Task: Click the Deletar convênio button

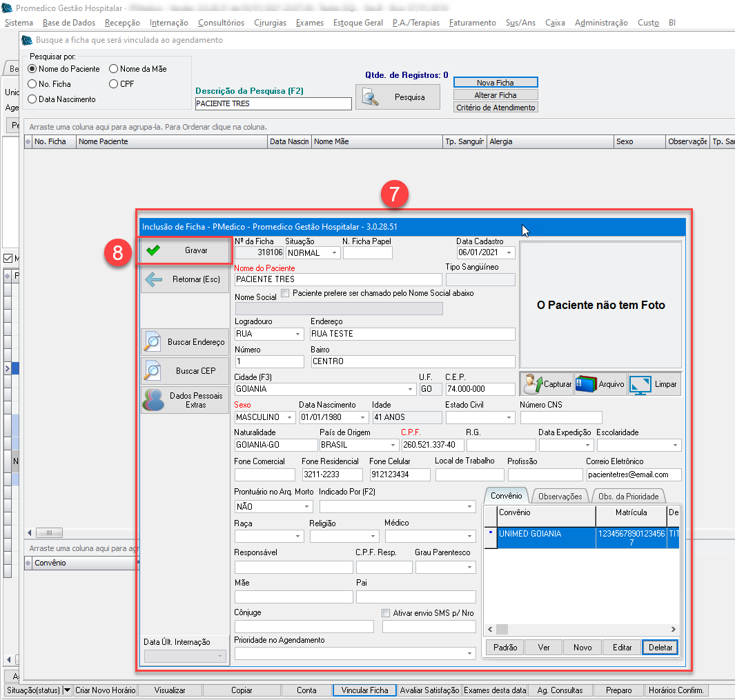Action: (660, 648)
